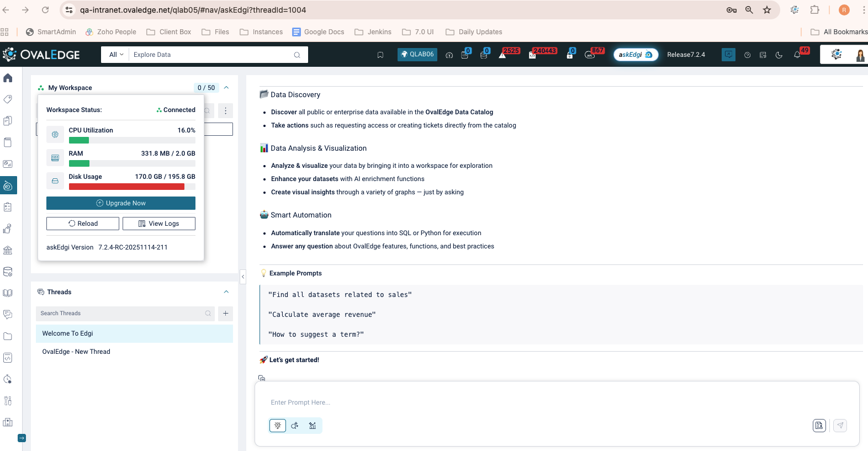The width and height of the screenshot is (868, 451).
Task: Click the API cloud icon with 867 badge
Action: point(590,55)
